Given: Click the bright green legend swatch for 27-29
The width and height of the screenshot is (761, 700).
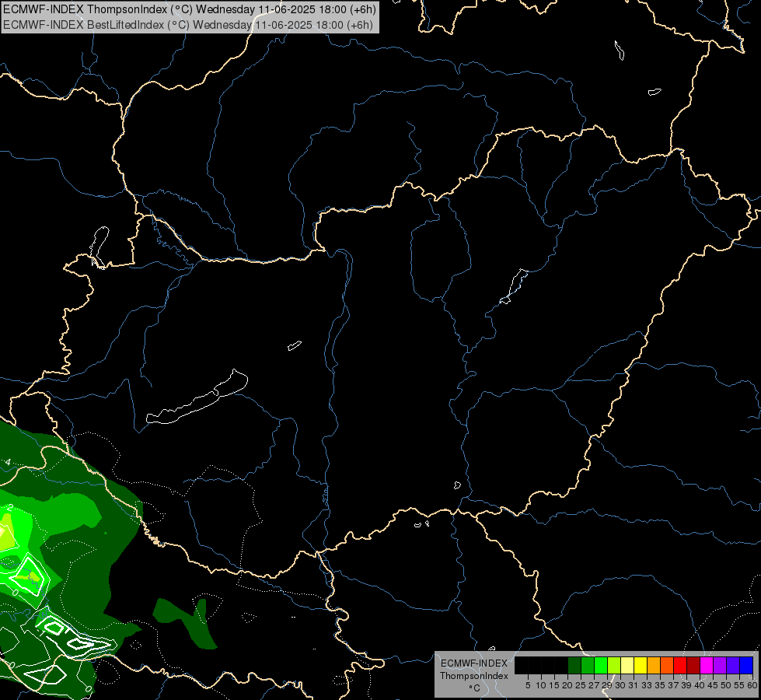Looking at the screenshot, I should pos(601,665).
